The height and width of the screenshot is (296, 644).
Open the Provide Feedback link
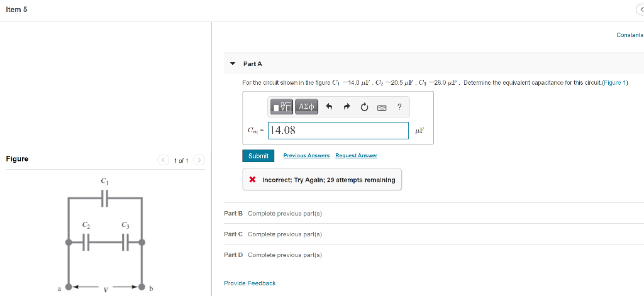[250, 283]
